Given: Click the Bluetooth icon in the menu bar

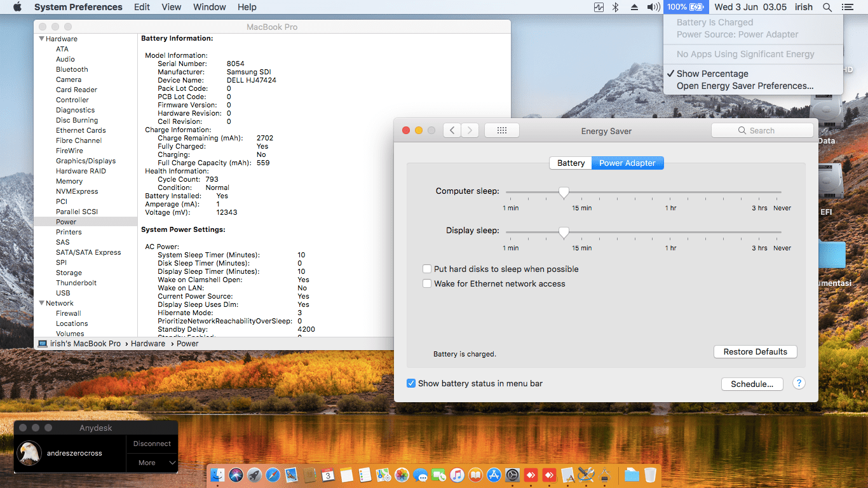Looking at the screenshot, I should (615, 7).
